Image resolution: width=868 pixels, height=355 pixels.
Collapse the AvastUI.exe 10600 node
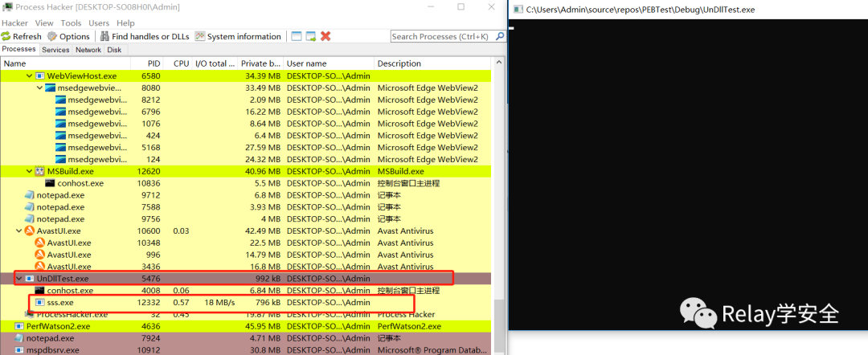(19, 231)
